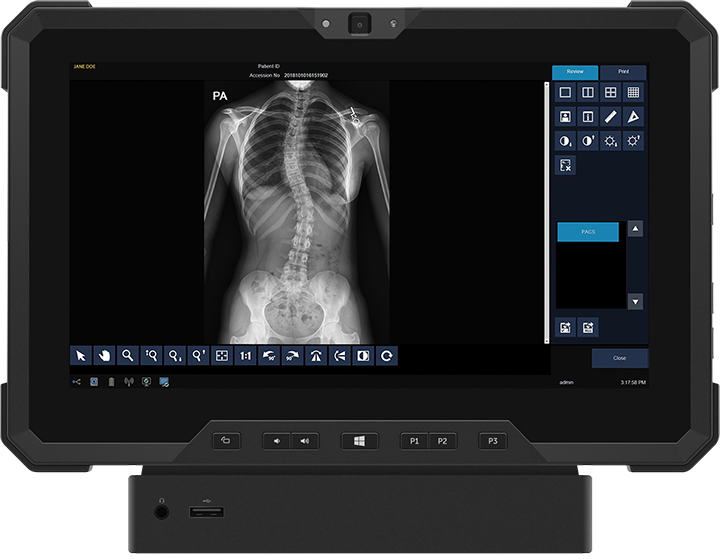This screenshot has height=559, width=720.
Task: Switch to four-image grid layout
Action: coord(610,93)
